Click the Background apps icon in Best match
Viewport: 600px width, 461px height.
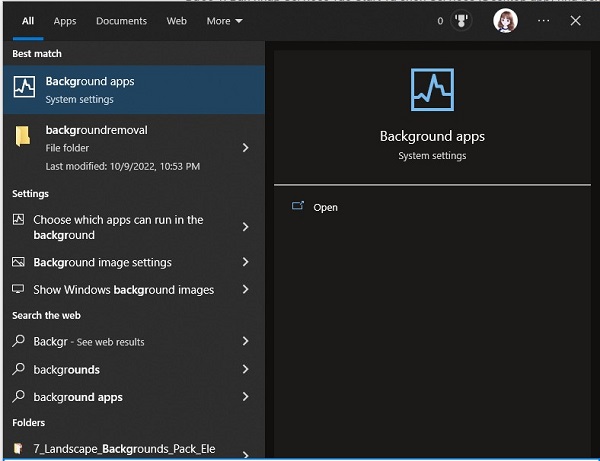23,89
